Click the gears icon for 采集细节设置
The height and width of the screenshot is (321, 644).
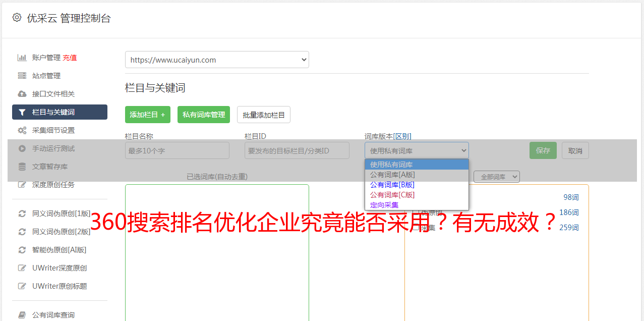coord(22,130)
